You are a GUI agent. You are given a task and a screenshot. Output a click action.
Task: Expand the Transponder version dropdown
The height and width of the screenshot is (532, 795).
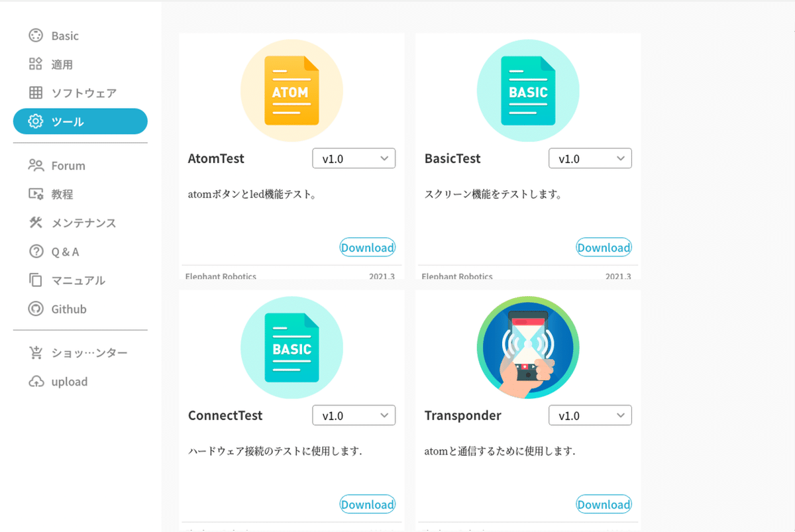tap(590, 415)
